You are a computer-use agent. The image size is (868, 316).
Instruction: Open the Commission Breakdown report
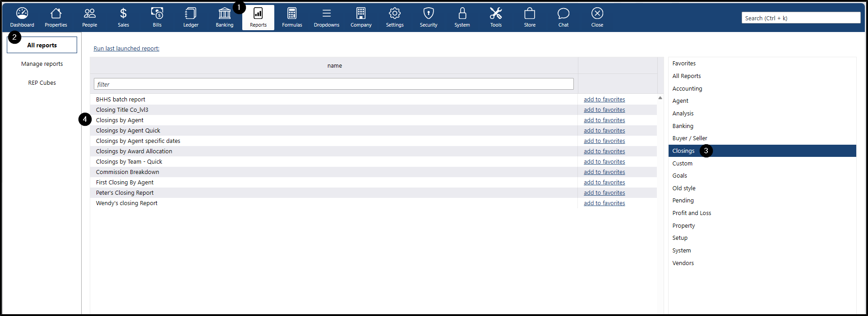(127, 172)
